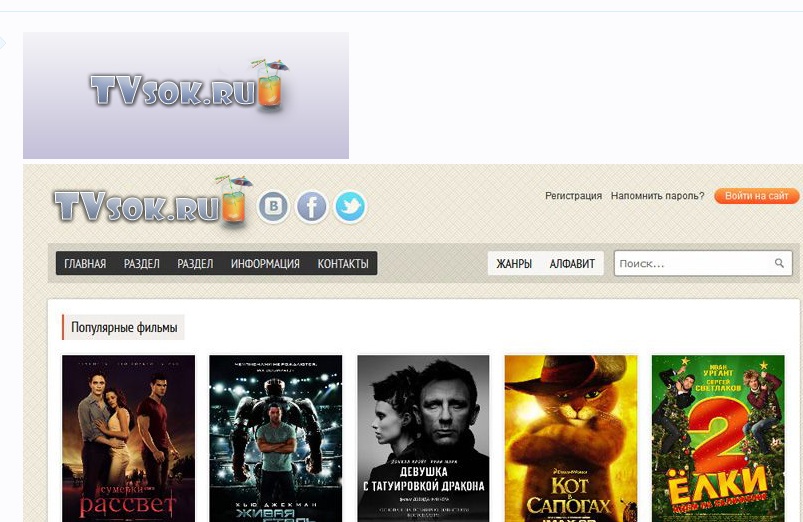Open the Кот в сапогах poster
The width and height of the screenshot is (803, 522).
[x=570, y=439]
